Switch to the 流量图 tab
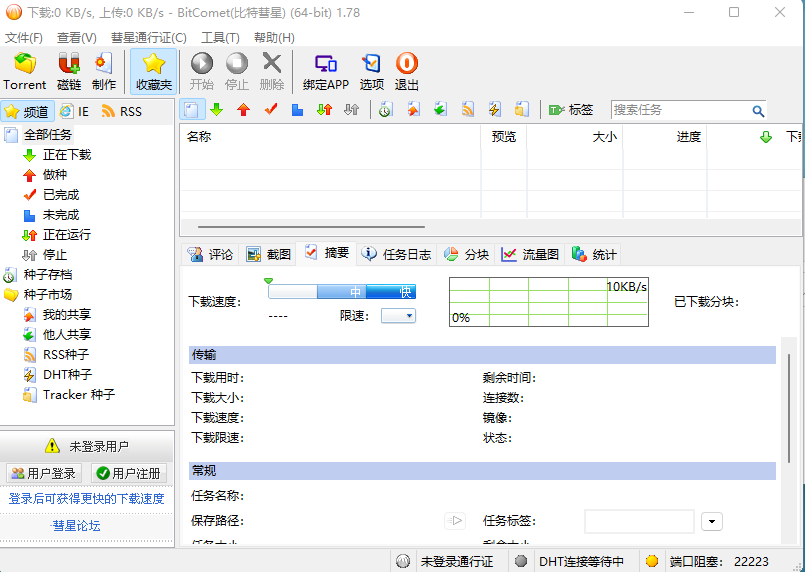The width and height of the screenshot is (805, 572). 530,255
